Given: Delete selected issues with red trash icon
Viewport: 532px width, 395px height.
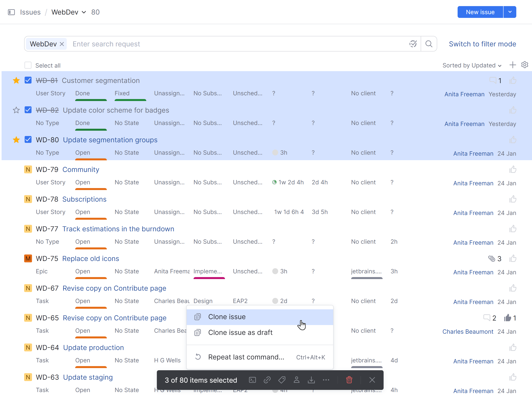Looking at the screenshot, I should [349, 380].
